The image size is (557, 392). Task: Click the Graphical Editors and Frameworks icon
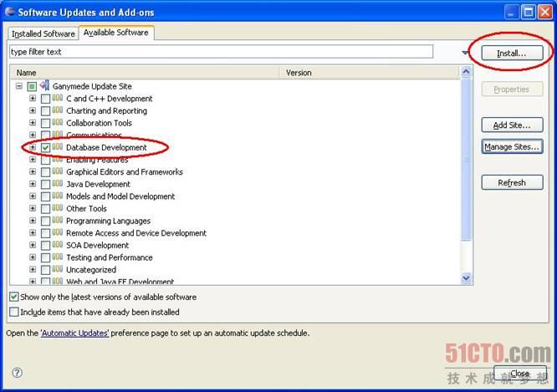pos(58,171)
